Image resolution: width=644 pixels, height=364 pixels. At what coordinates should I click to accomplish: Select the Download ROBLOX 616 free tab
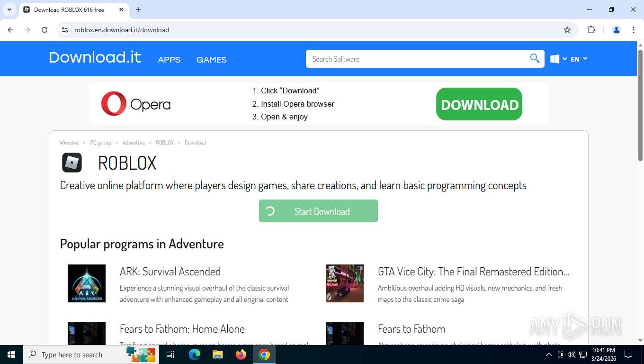(x=73, y=9)
